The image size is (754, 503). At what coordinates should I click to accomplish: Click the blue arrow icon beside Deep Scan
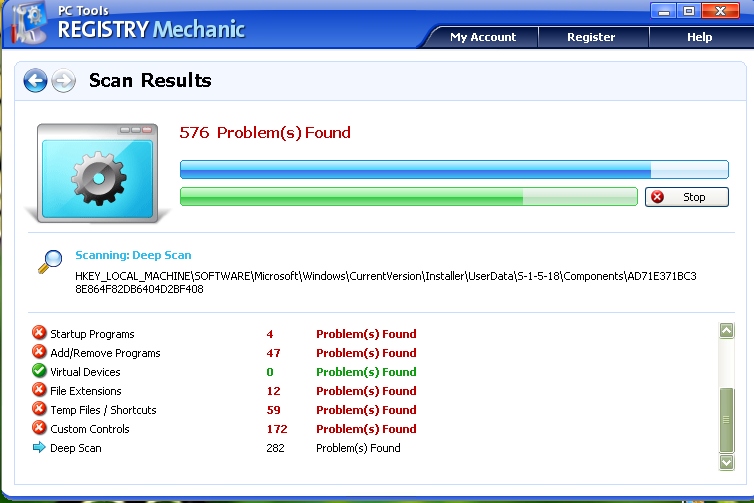click(39, 448)
